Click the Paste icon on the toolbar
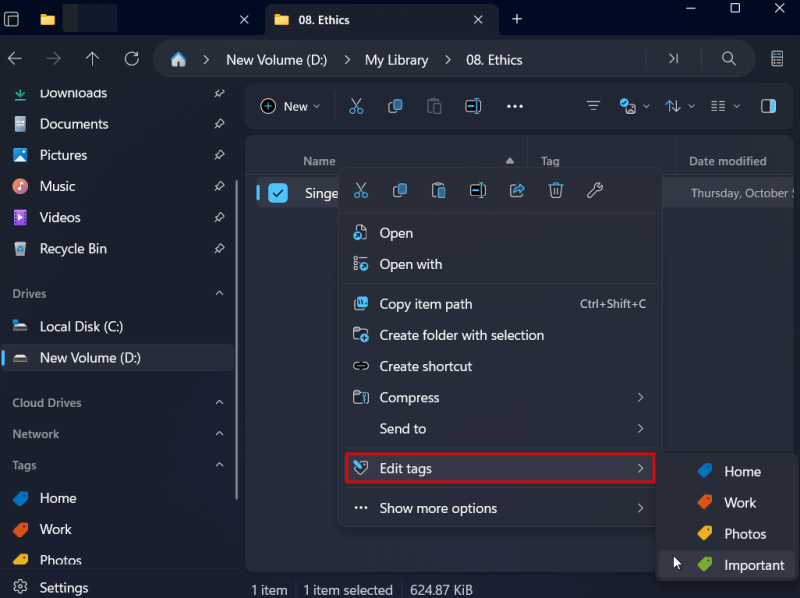The height and width of the screenshot is (598, 800). [434, 106]
